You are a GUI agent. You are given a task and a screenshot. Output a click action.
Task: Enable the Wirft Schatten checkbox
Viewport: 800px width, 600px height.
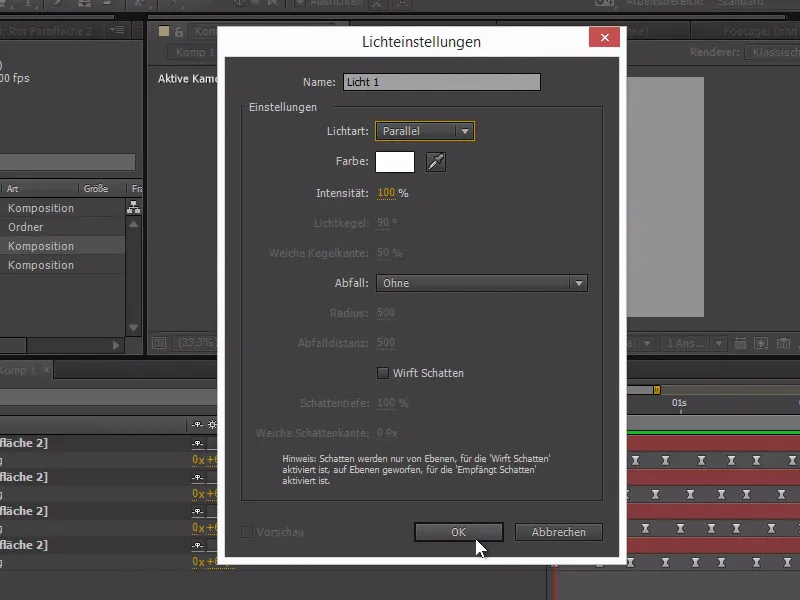point(383,373)
